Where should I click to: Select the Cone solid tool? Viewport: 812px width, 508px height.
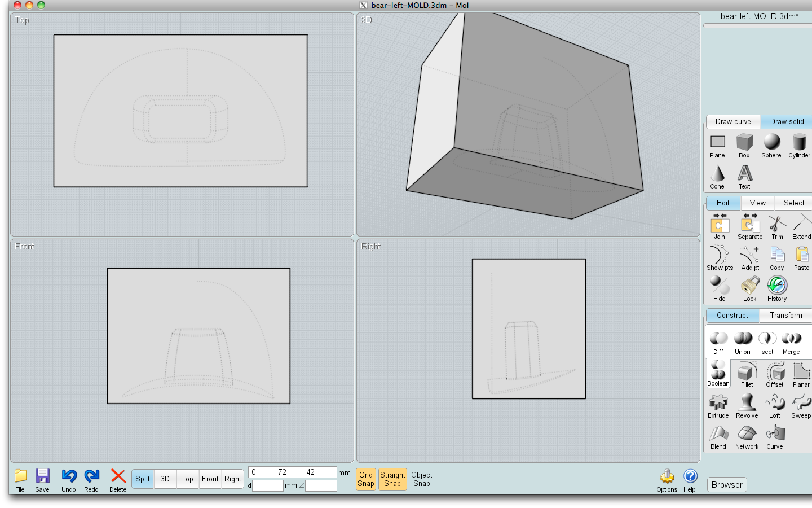click(717, 177)
